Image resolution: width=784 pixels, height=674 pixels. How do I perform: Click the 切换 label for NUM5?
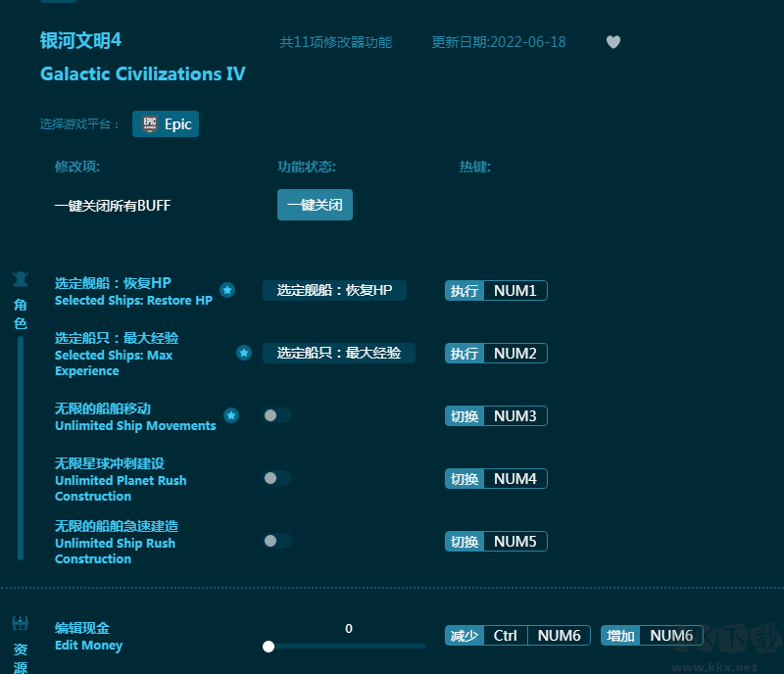465,542
